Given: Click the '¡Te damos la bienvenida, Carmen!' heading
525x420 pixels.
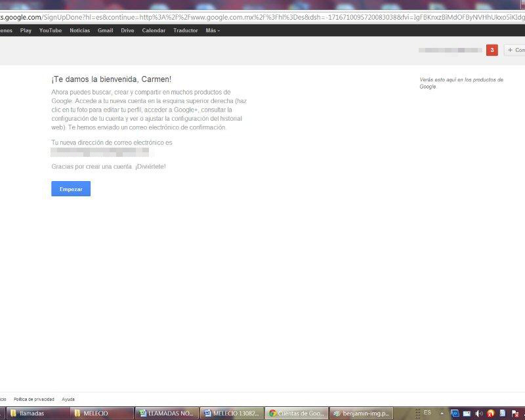Looking at the screenshot, I should pyautogui.click(x=111, y=79).
